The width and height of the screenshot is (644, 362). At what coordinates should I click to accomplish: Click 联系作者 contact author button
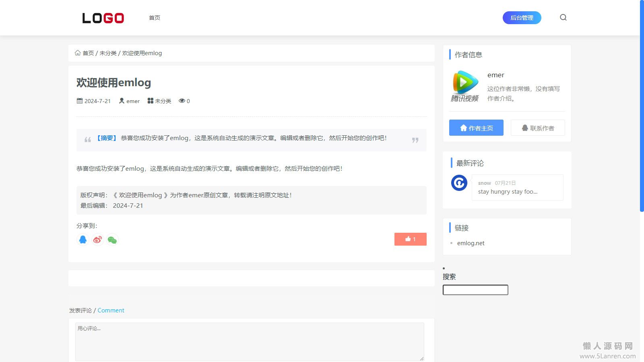point(538,128)
